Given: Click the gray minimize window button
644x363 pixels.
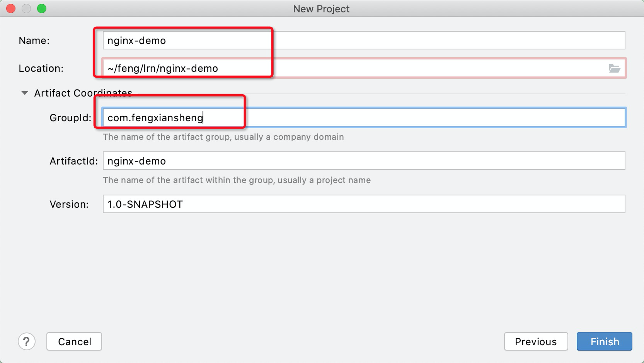Looking at the screenshot, I should (x=26, y=8).
